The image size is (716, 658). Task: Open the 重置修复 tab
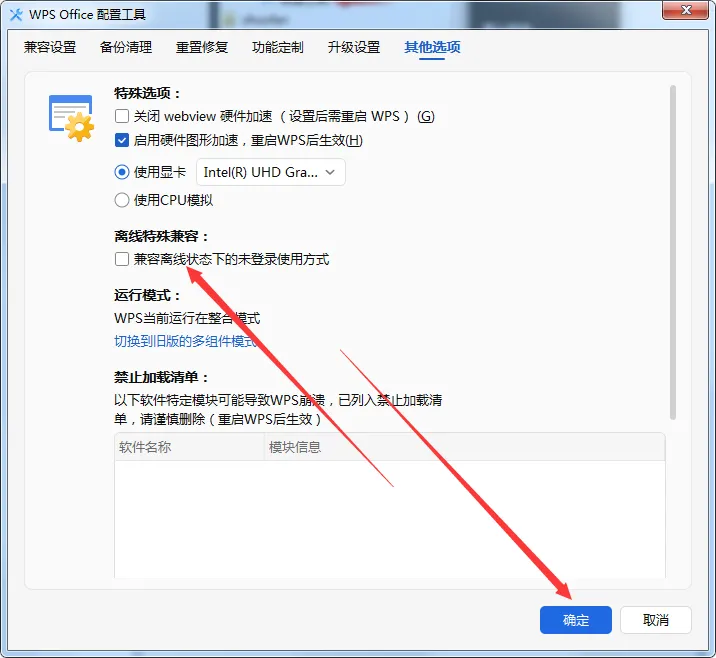tap(202, 47)
